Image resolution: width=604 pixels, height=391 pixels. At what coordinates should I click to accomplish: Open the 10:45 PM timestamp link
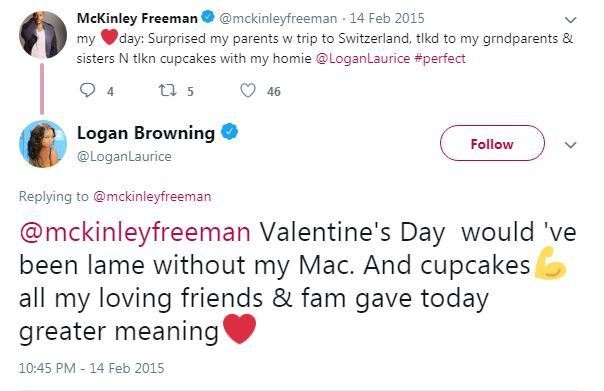[91, 368]
